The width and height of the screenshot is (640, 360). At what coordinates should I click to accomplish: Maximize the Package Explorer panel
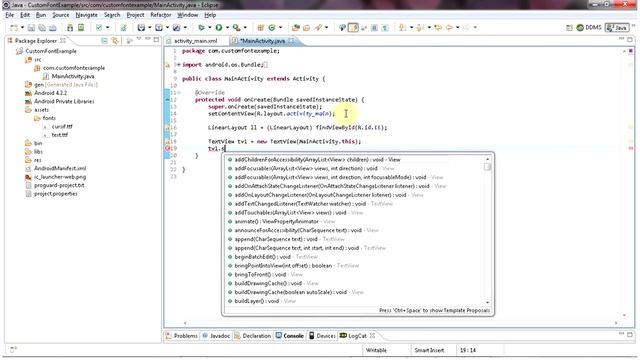[156, 40]
